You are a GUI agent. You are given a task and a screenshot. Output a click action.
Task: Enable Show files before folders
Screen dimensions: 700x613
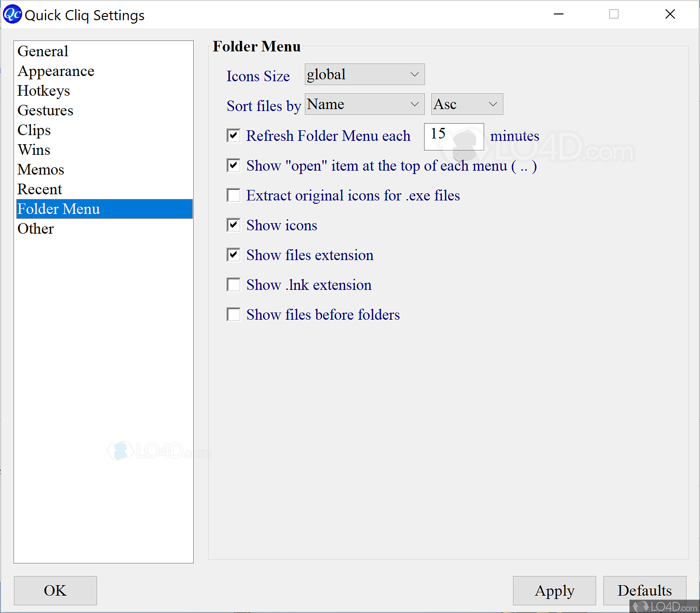click(x=233, y=314)
